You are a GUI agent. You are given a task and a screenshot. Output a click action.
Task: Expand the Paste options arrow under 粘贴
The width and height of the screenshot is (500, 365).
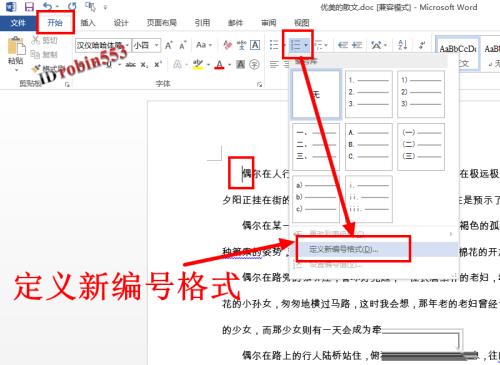[x=16, y=70]
